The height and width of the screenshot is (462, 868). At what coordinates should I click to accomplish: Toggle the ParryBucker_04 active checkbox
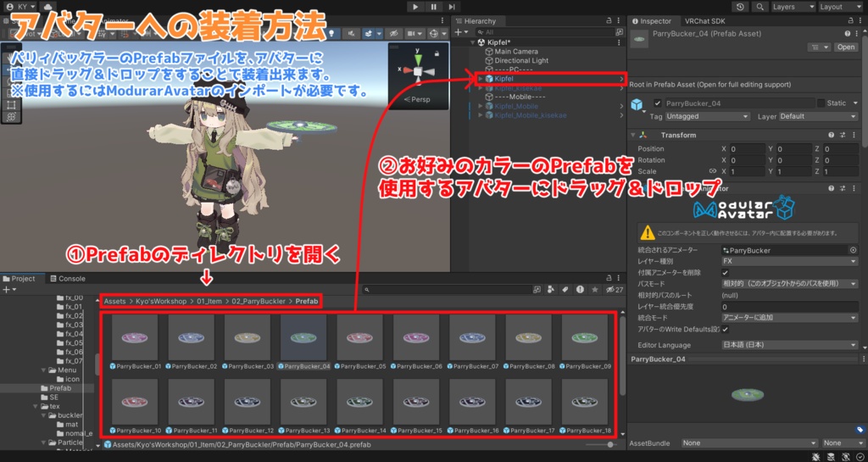click(657, 103)
